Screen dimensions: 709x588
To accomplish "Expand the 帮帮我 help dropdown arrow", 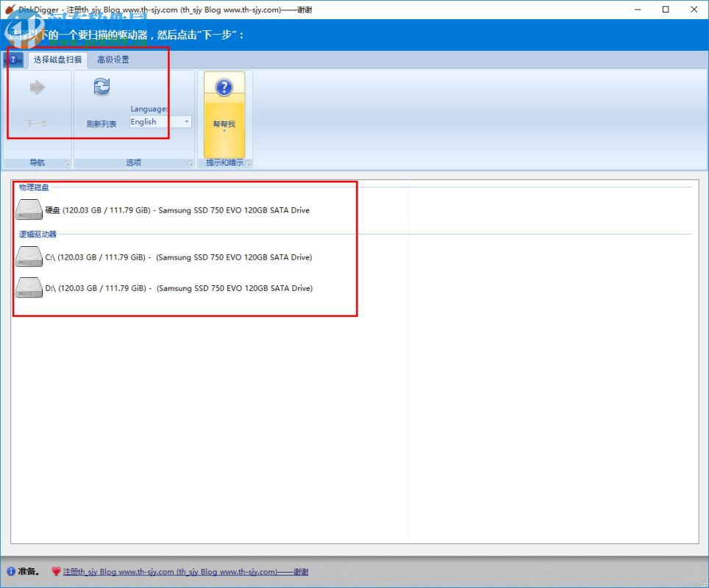I will pos(224,131).
